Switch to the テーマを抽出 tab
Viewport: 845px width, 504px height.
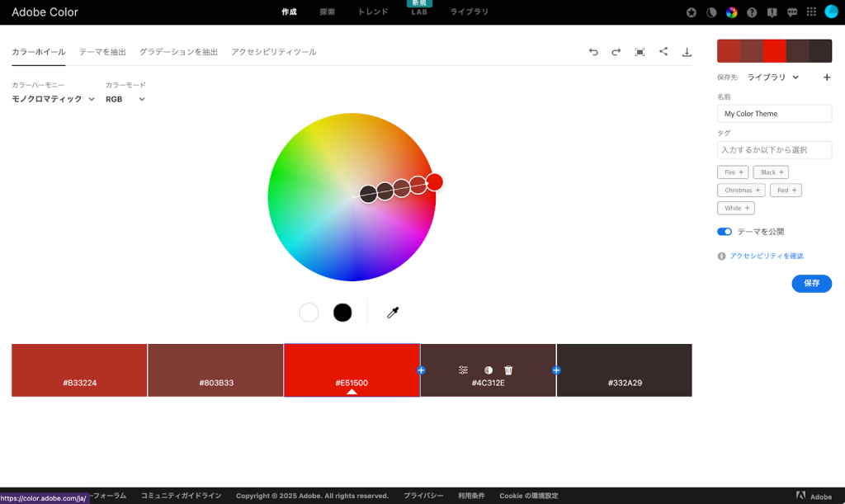(102, 52)
